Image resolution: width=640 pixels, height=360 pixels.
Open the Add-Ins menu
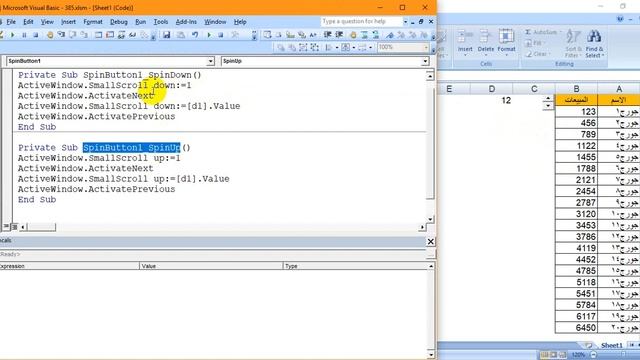[x=186, y=22]
